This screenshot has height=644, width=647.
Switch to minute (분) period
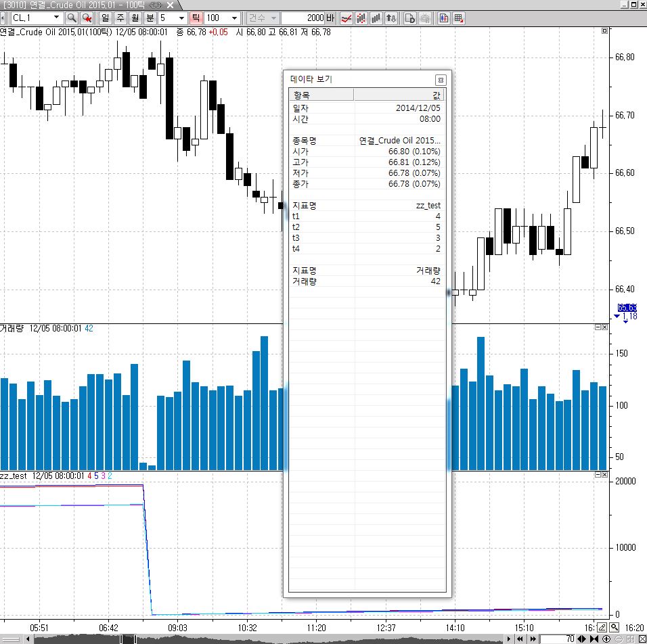pos(150,18)
